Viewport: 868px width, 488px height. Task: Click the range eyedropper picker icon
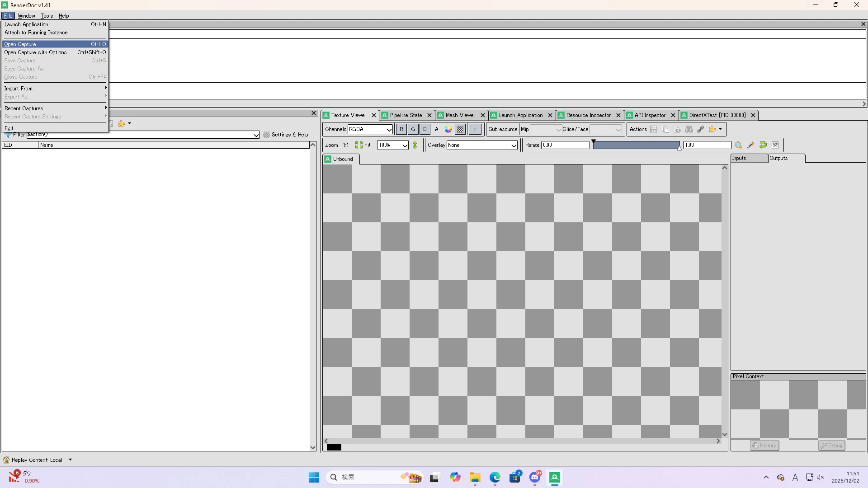pos(750,145)
